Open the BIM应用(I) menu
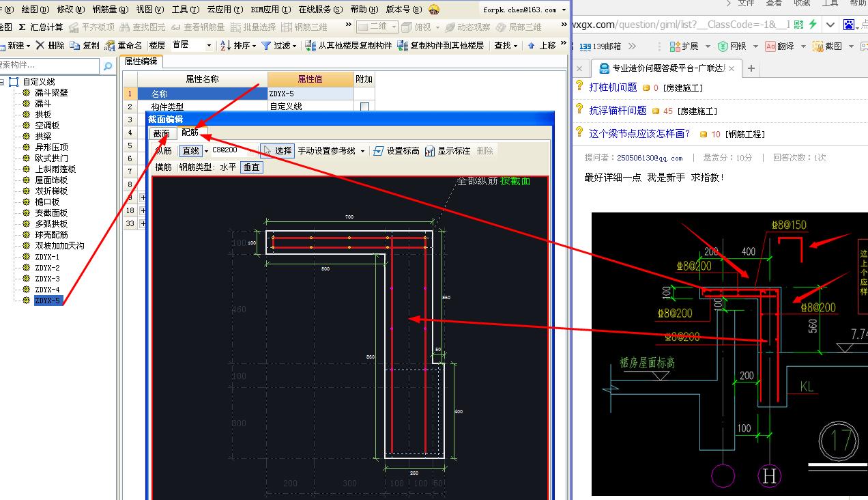 click(x=271, y=10)
